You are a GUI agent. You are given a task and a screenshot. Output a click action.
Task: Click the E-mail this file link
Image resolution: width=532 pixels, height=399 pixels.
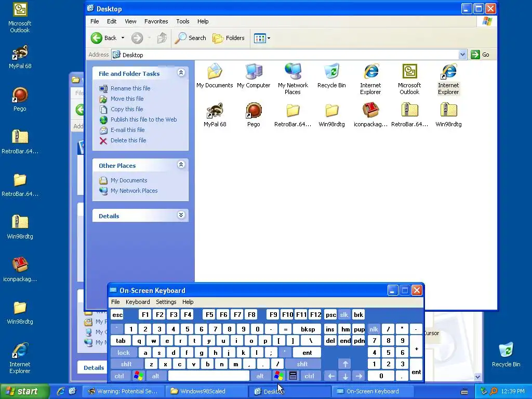tap(128, 130)
